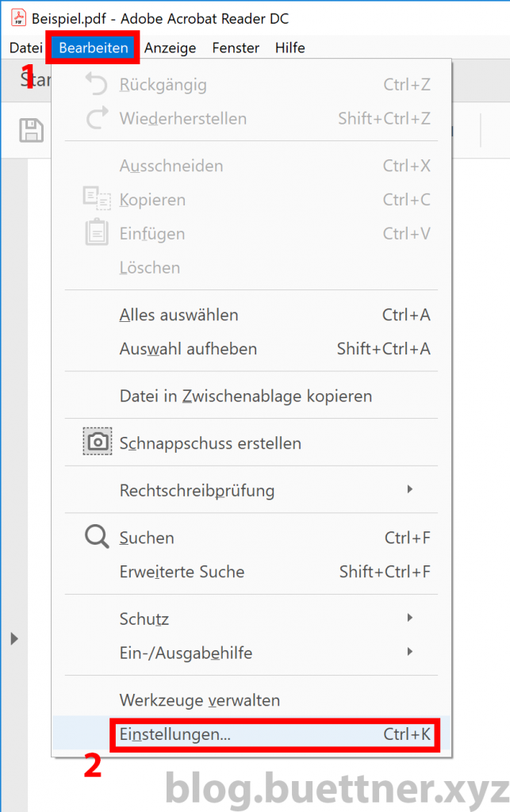Select Werkzeuge verwalten

[190, 700]
